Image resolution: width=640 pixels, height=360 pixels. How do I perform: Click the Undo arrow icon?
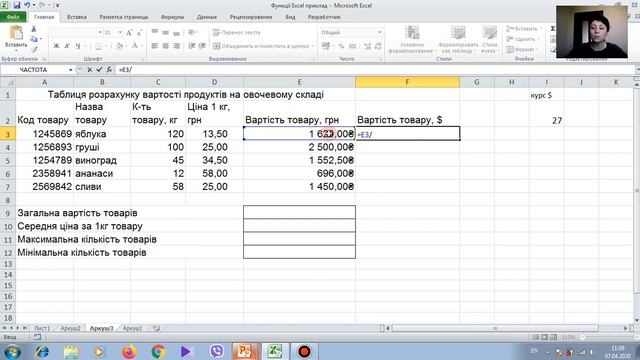coord(27,5)
